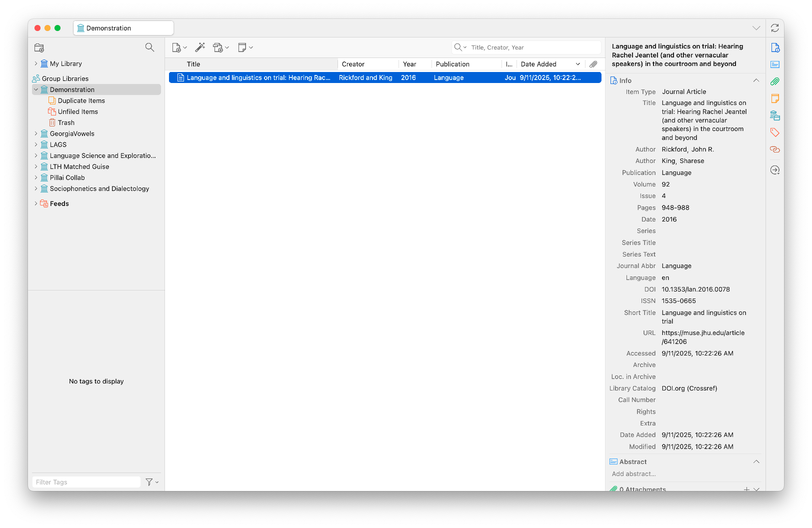Click the New Note toolbar icon

point(242,47)
